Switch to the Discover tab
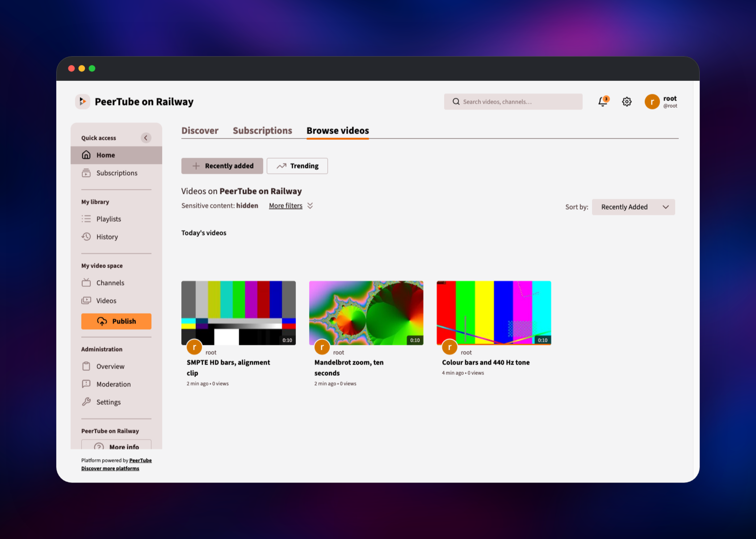756x539 pixels. (x=200, y=131)
